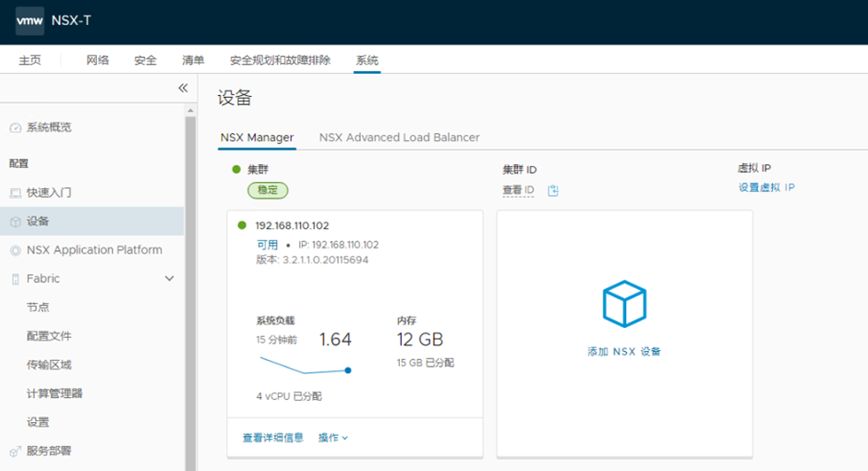Open 设置 under Fabric

(38, 422)
